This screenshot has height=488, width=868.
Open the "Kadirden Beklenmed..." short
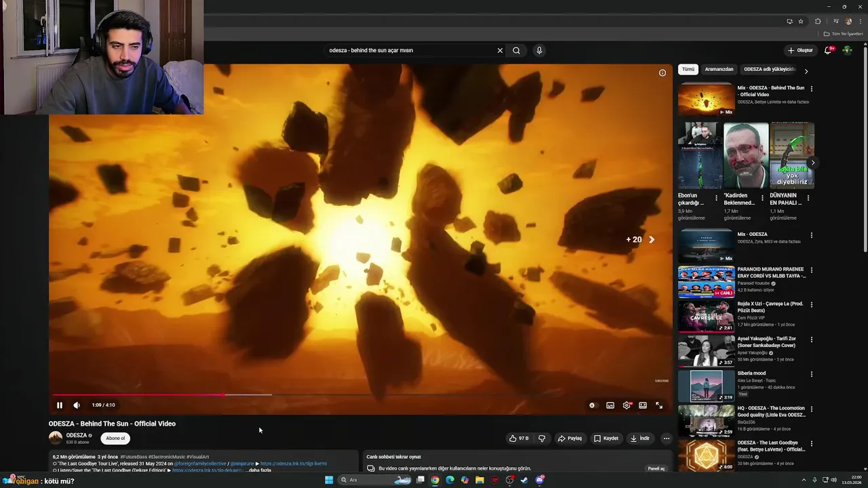click(746, 155)
